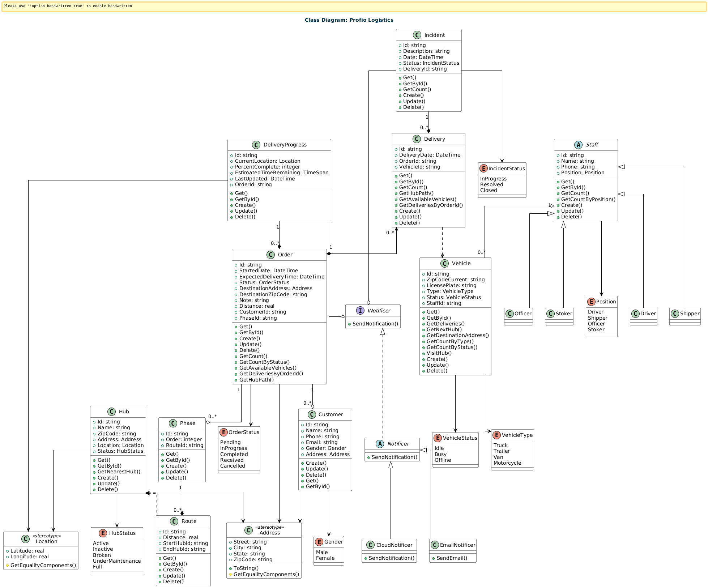Click EstimatedTimeRemaining: TimeSpan attribute
This screenshot has height=588, width=708.
(282, 172)
